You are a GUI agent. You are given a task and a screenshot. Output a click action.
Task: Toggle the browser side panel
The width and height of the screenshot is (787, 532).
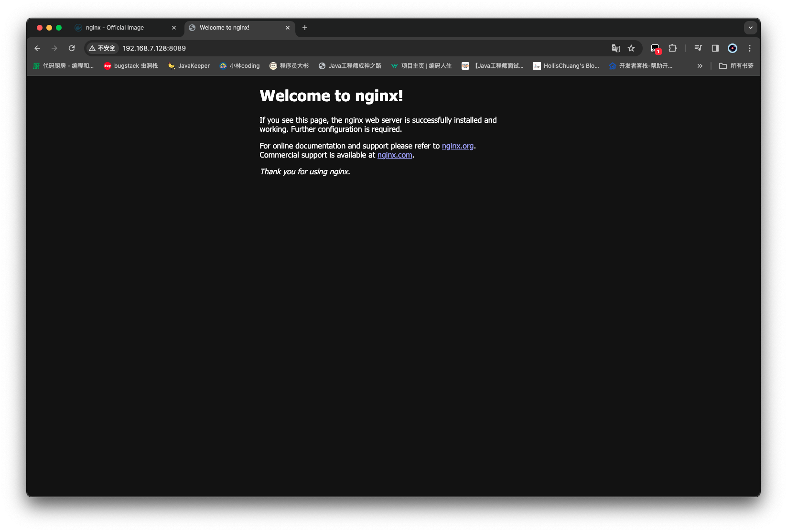(x=715, y=48)
